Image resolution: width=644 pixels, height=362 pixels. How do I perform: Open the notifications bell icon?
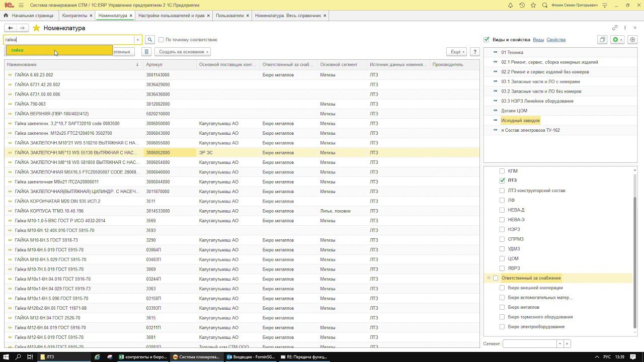pos(510,5)
